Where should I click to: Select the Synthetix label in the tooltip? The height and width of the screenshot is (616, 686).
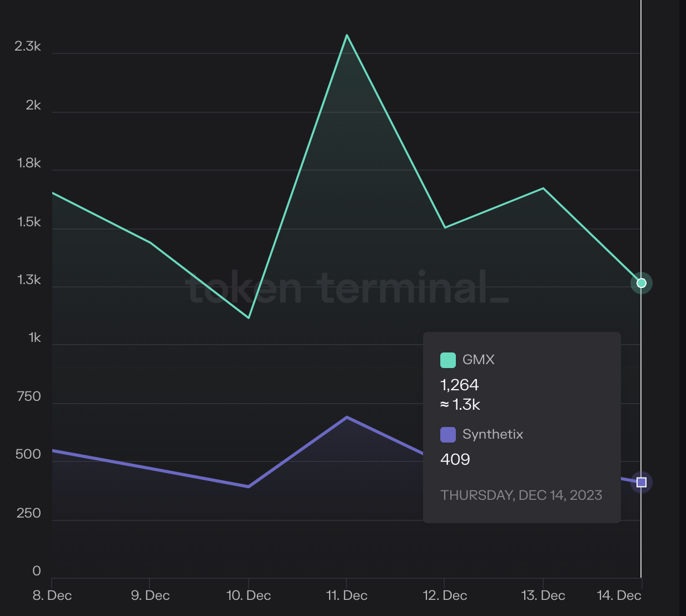coord(493,434)
